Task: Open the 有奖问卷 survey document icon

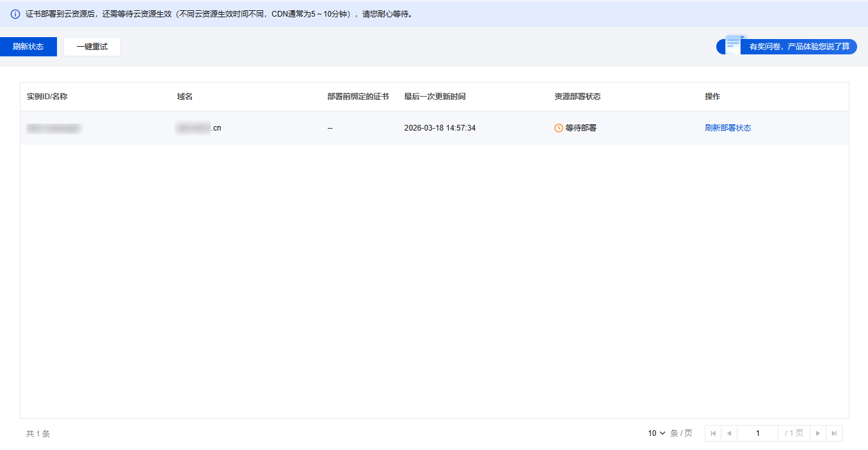Action: pyautogui.click(x=734, y=44)
